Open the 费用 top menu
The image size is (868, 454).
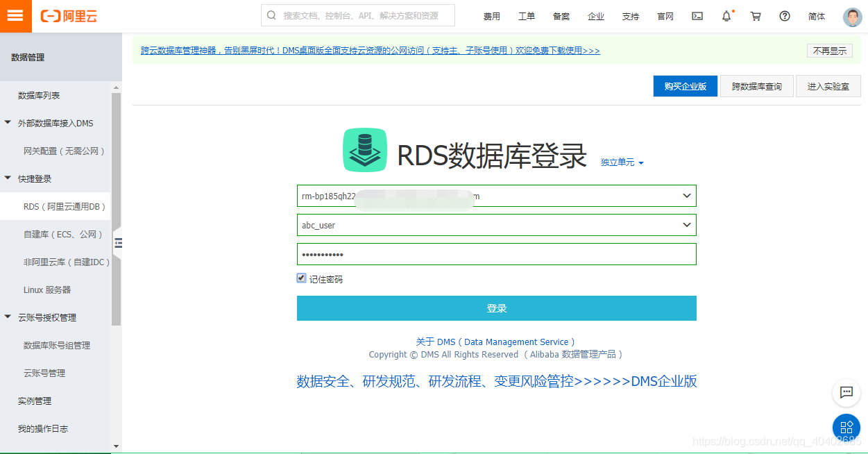[x=492, y=16]
